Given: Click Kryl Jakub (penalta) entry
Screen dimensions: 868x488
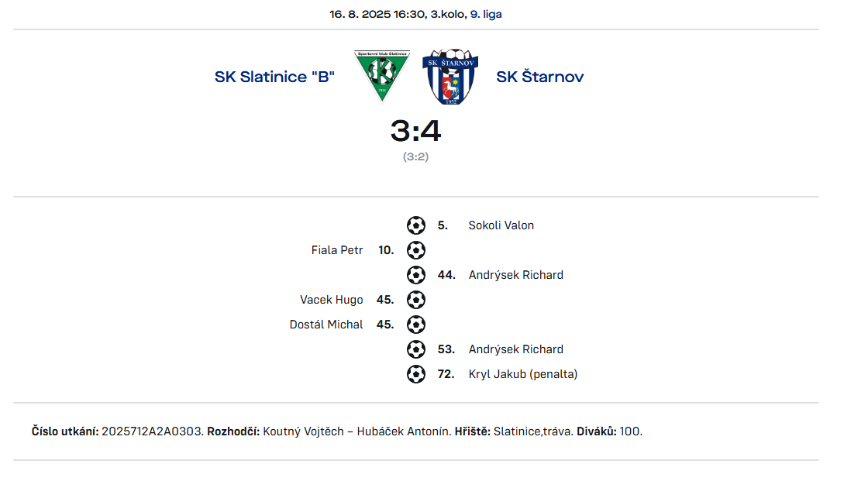Looking at the screenshot, I should point(523,374).
